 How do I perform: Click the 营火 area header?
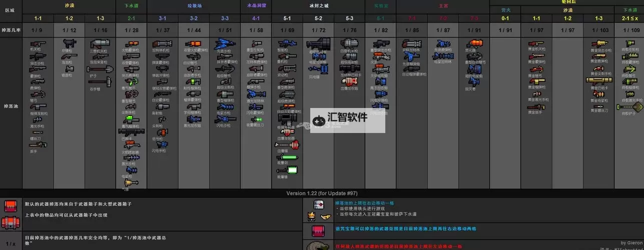click(x=505, y=10)
